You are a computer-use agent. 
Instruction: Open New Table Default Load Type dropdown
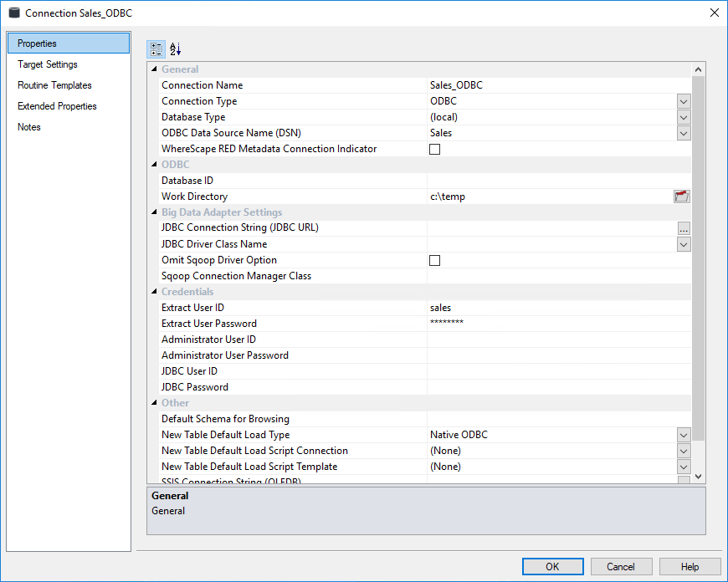[x=684, y=435]
